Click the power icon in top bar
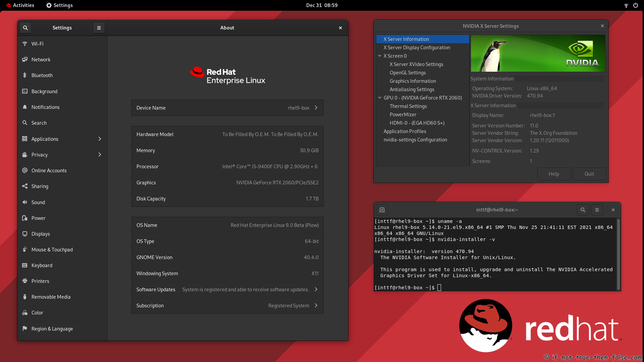644x362 pixels. (636, 5)
